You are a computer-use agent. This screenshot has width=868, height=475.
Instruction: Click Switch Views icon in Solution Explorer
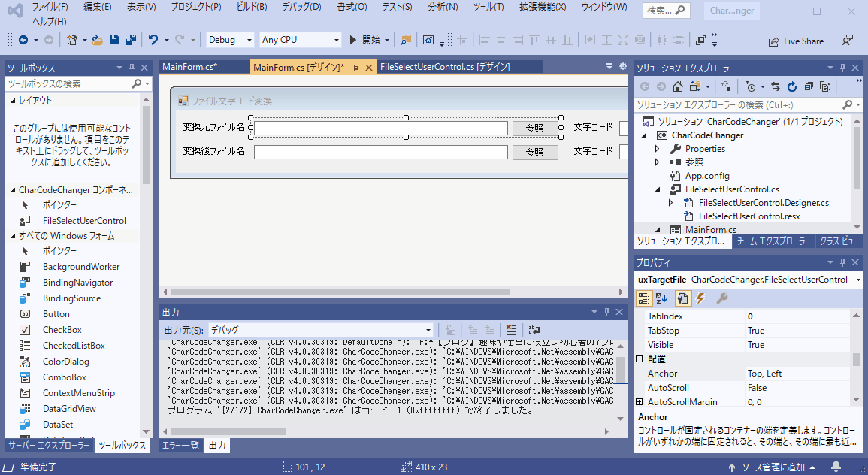coord(695,86)
